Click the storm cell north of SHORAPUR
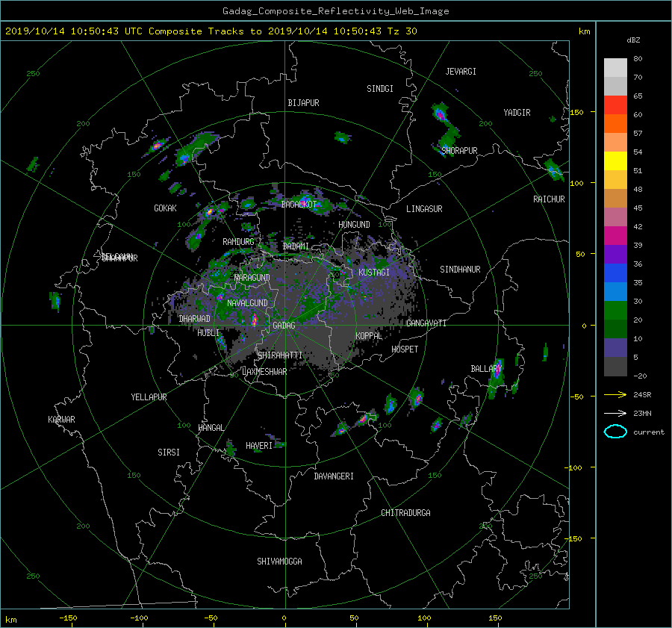This screenshot has width=672, height=628. point(441,114)
